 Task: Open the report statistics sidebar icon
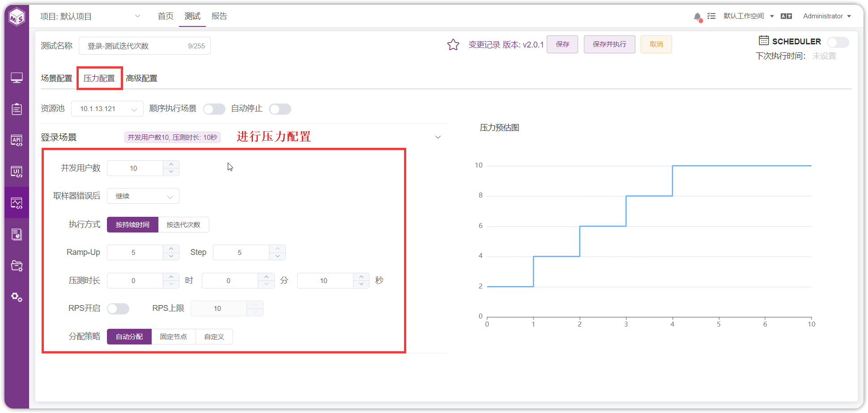click(x=17, y=234)
